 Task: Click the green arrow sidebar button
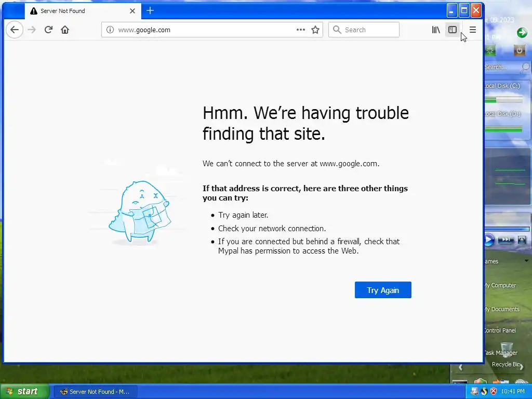(522, 33)
